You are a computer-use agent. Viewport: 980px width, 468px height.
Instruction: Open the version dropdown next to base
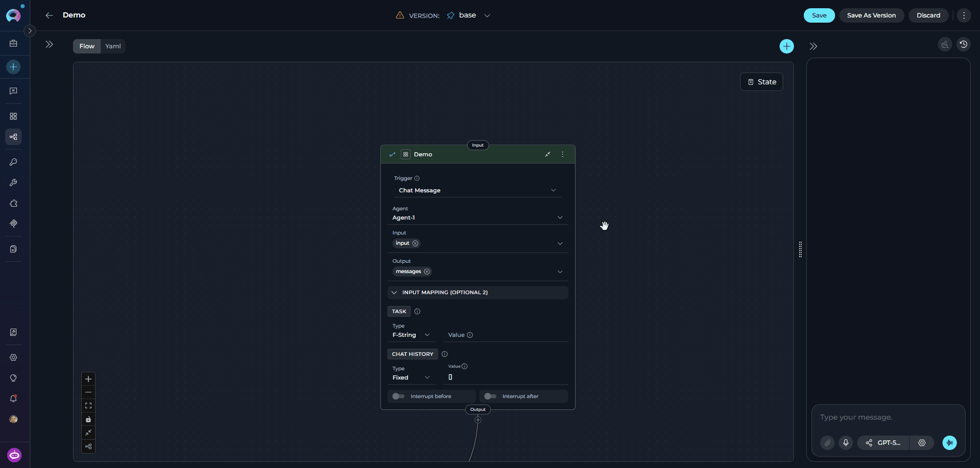point(487,15)
